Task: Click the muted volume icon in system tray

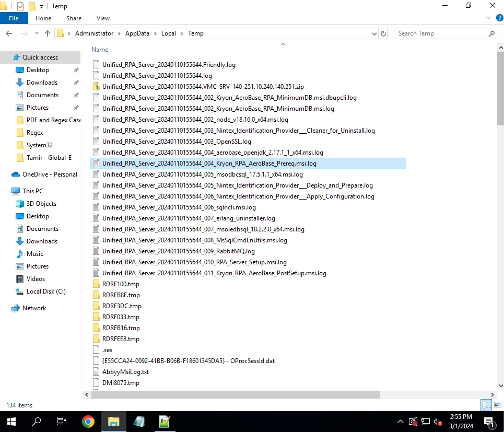Action: [438, 422]
